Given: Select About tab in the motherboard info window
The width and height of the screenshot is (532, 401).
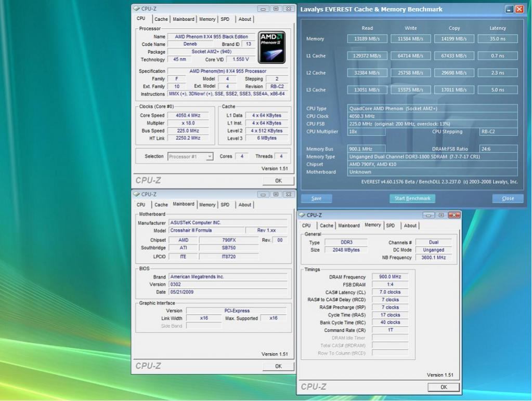Looking at the screenshot, I should 244,205.
